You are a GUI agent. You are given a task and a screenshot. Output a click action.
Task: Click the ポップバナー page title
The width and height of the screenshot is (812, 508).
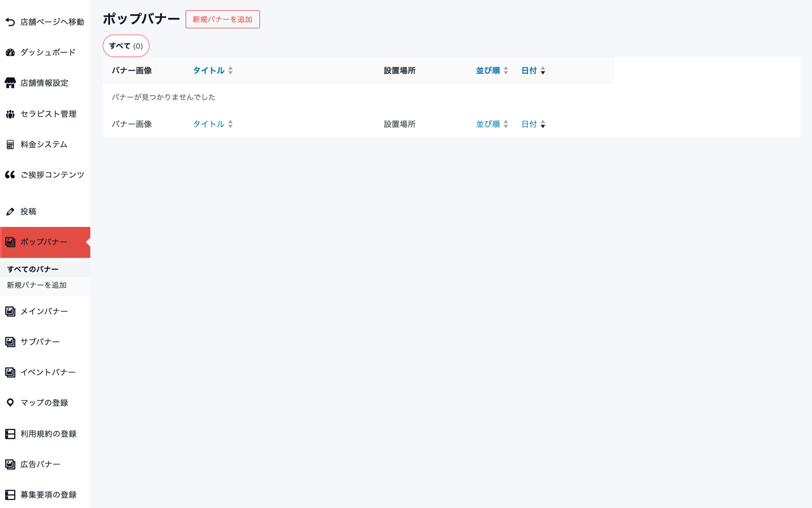(x=141, y=19)
